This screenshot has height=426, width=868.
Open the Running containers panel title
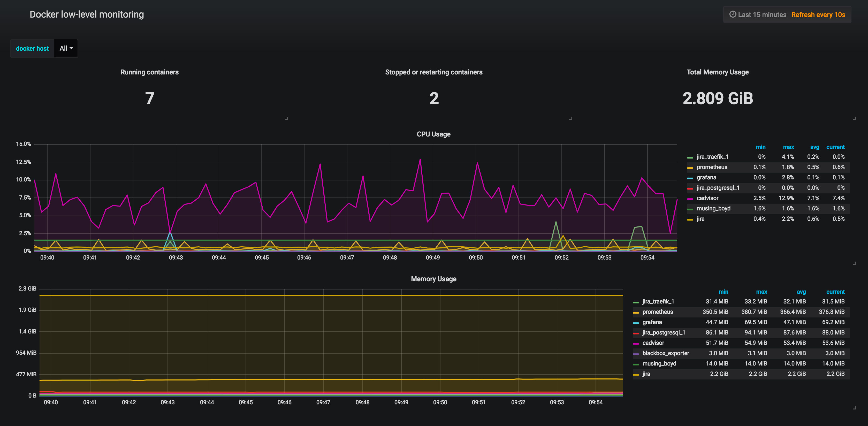click(149, 72)
